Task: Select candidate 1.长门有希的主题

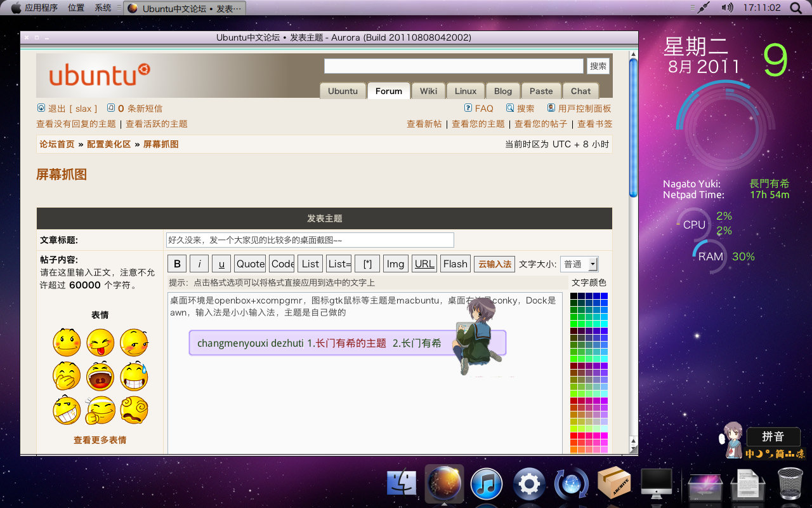Action: [346, 344]
